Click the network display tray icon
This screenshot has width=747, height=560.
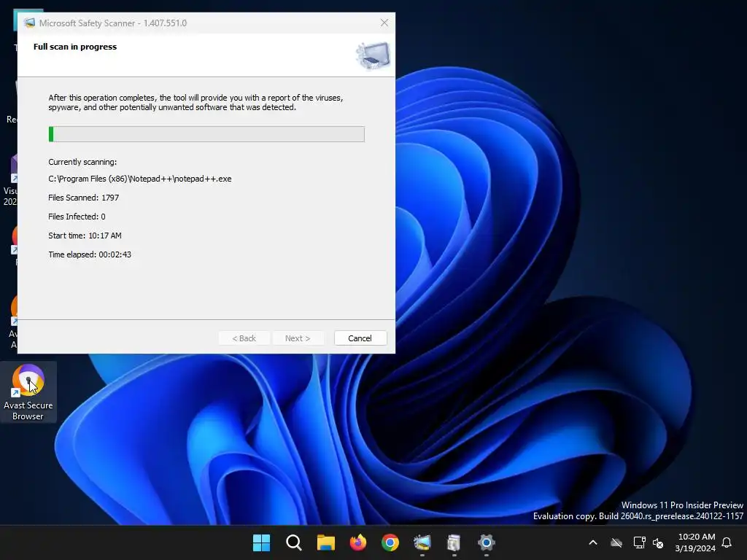[x=639, y=542]
